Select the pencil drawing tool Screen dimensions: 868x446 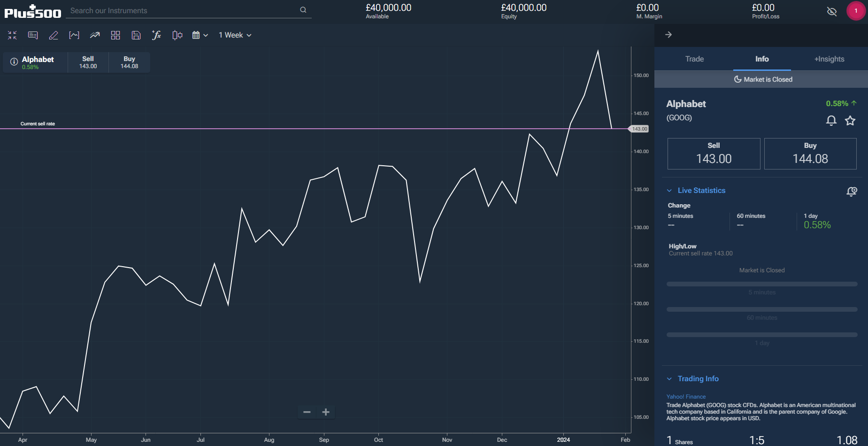pos(54,35)
